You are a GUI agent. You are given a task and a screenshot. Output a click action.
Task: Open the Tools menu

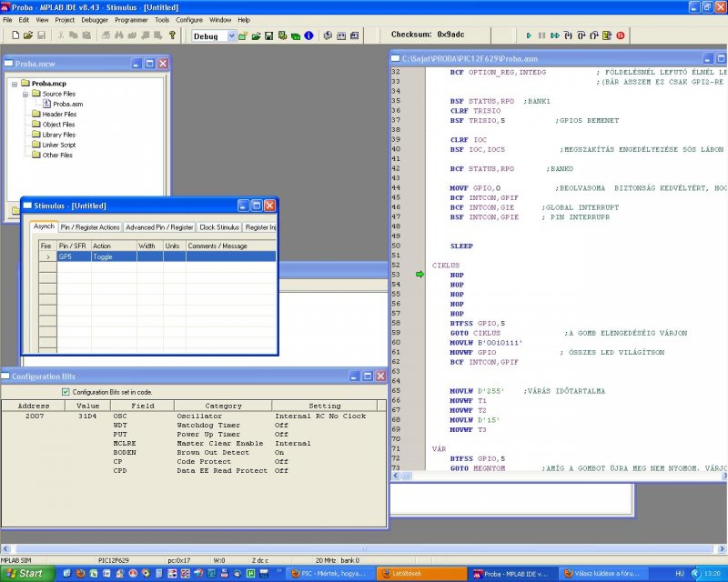[x=162, y=20]
